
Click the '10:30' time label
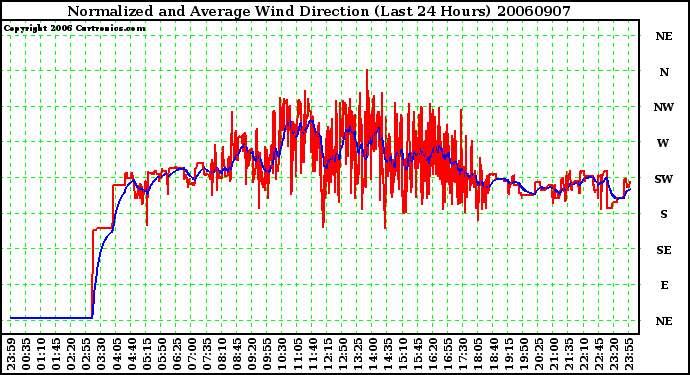tap(283, 354)
